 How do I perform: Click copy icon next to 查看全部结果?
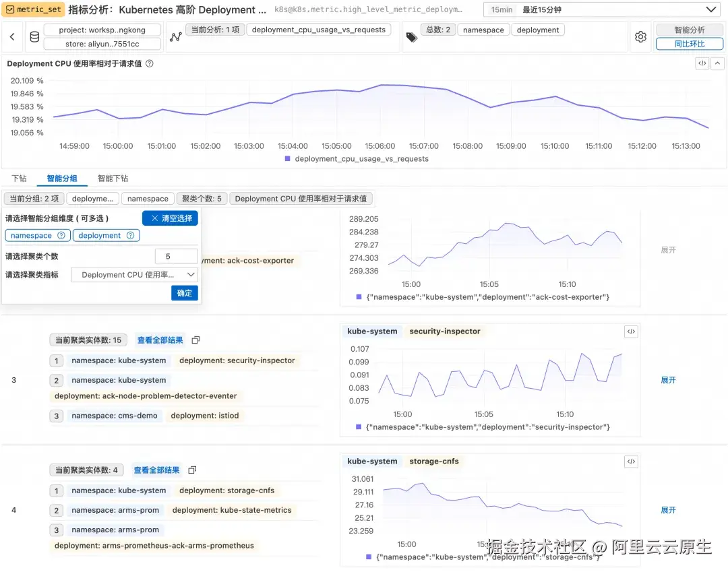pos(195,340)
